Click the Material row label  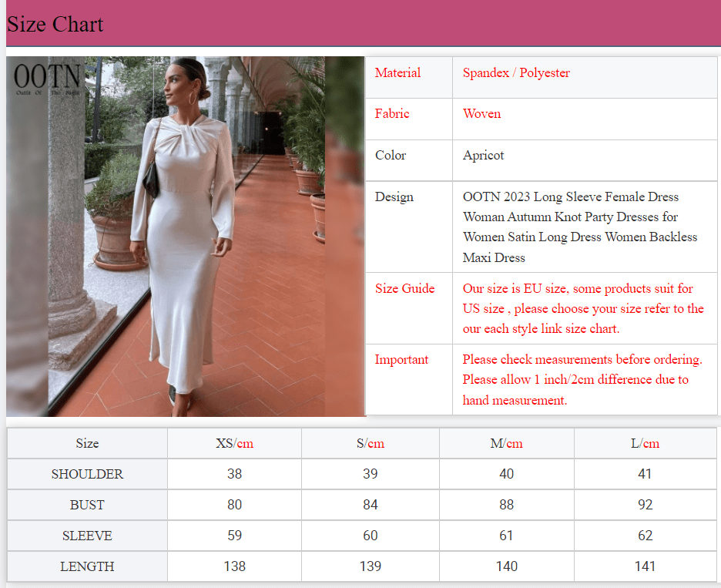pyautogui.click(x=397, y=72)
